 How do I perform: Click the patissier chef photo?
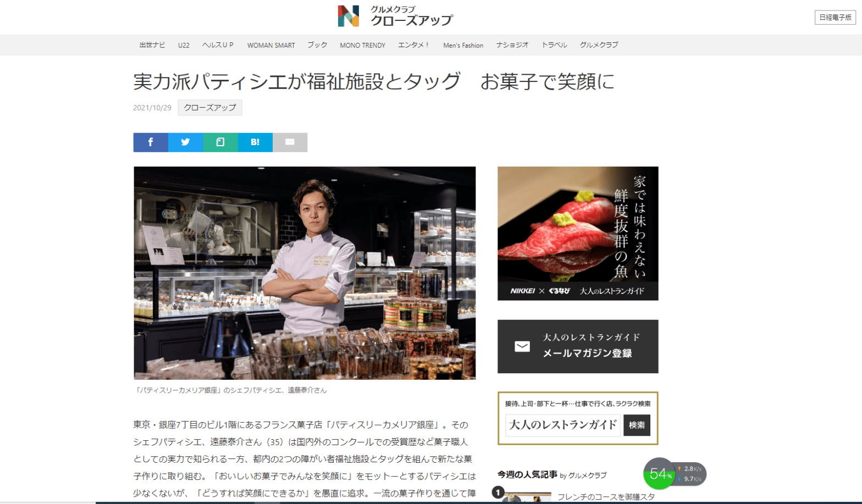(x=305, y=273)
